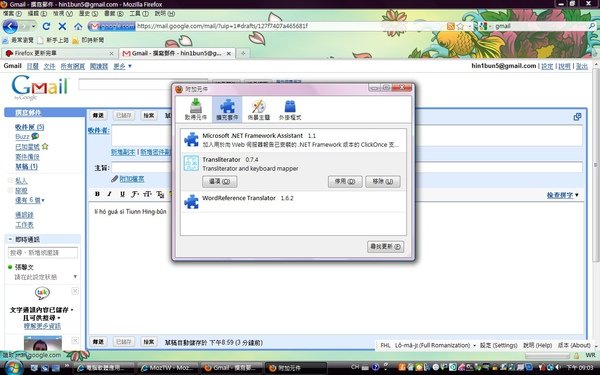Viewport: 600px width, 375px height.
Task: Pop out the compose window
Action: tap(577, 117)
